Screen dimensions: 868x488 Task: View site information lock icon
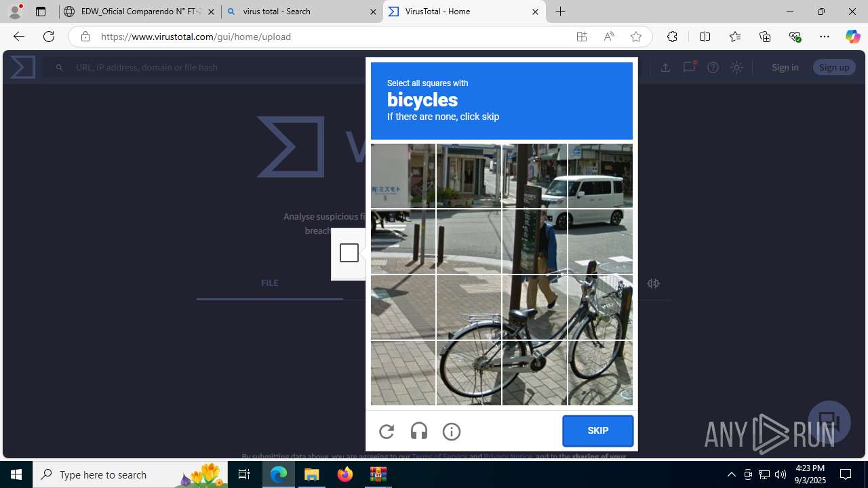pyautogui.click(x=85, y=37)
